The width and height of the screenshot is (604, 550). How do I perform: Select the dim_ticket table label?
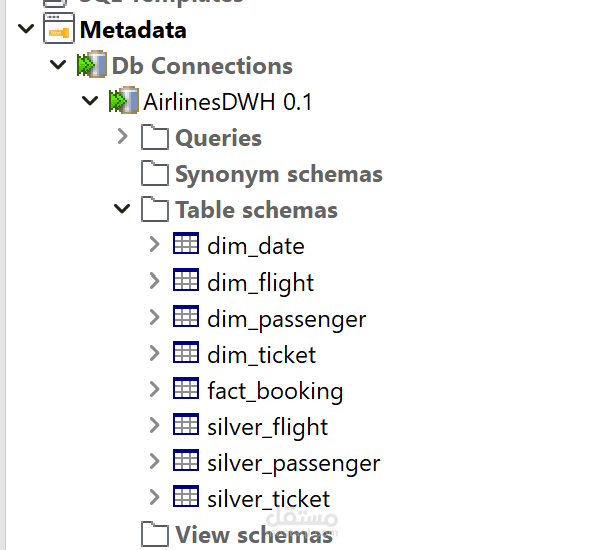click(x=261, y=355)
